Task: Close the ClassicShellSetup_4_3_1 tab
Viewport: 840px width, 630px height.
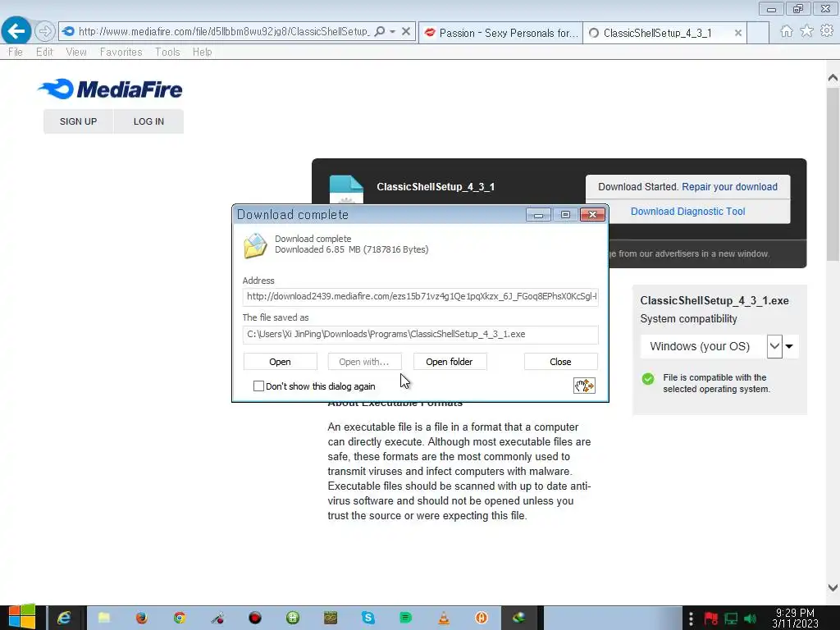Action: (737, 33)
